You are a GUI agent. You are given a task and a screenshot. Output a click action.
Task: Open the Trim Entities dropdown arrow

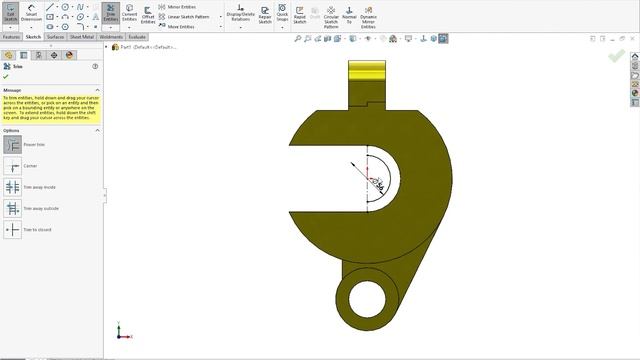click(111, 27)
